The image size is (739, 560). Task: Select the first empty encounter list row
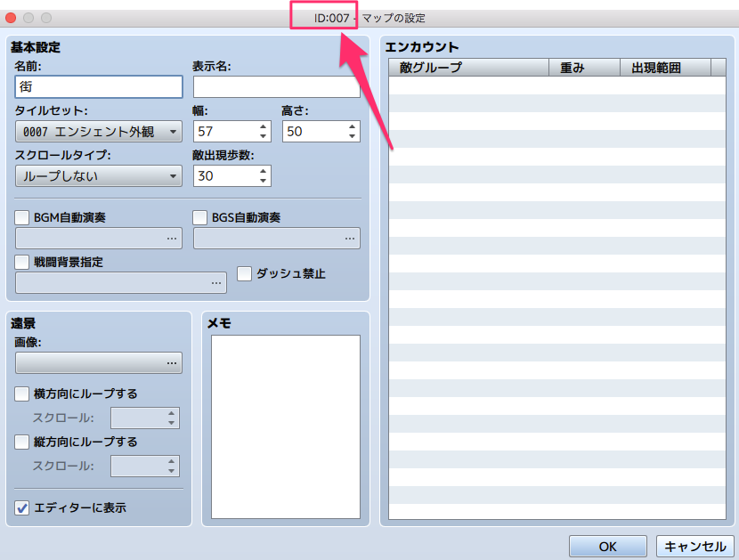[x=557, y=85]
